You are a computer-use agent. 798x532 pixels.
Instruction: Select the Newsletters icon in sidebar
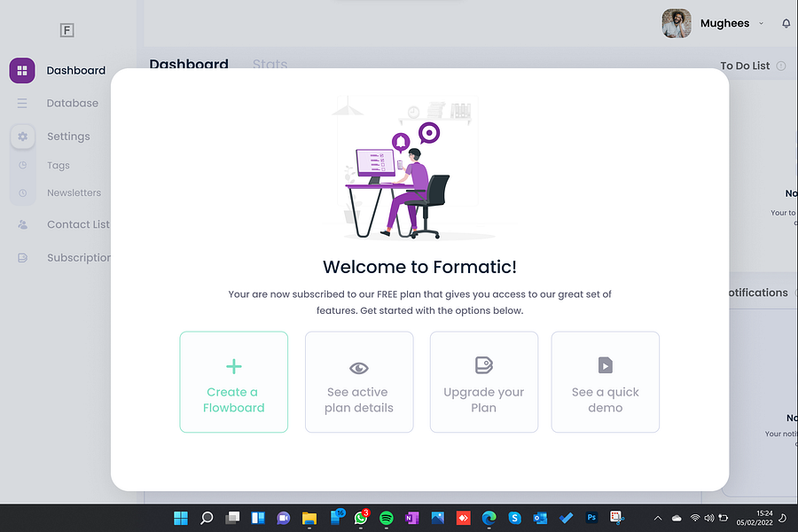point(22,193)
